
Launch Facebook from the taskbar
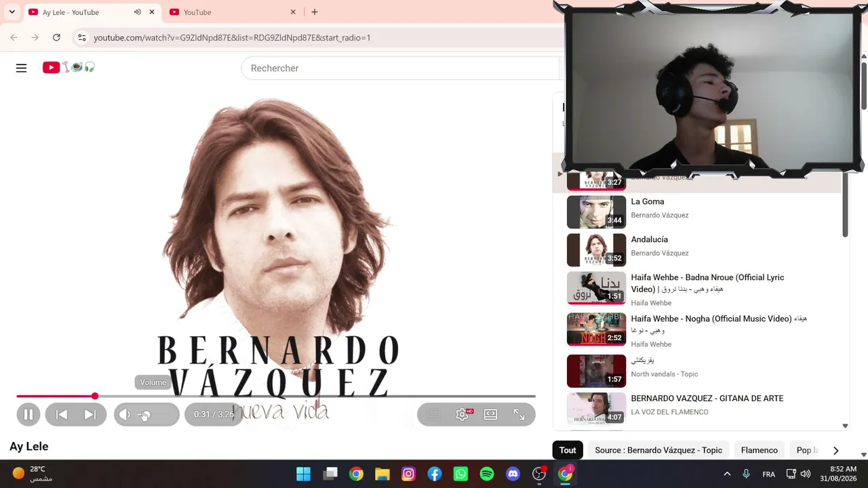click(x=435, y=474)
